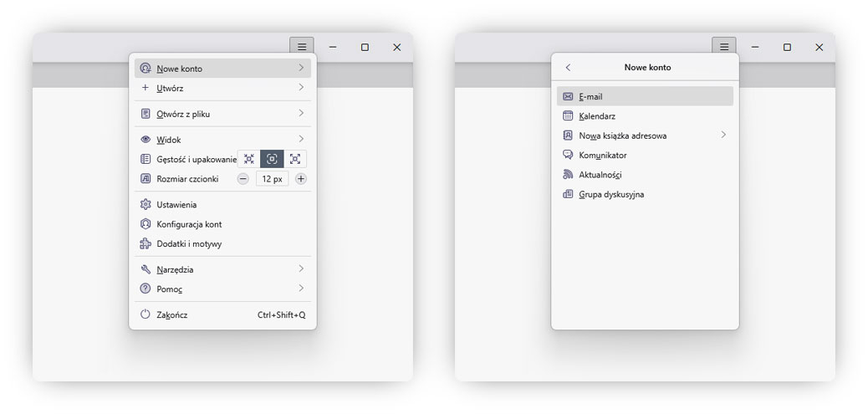Click the plus icon beside Utwórz
Image resolution: width=868 pixels, height=414 pixels.
click(145, 88)
